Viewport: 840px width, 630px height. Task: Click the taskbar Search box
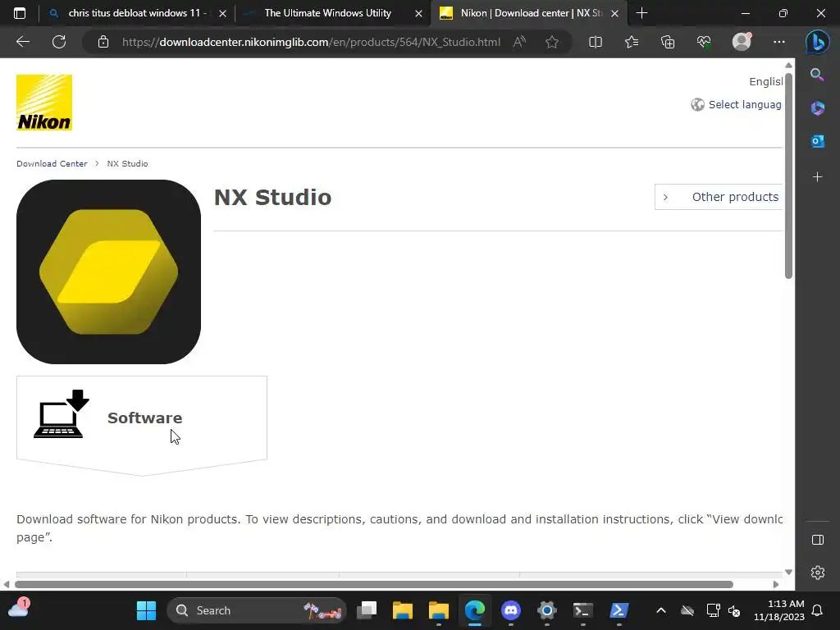point(257,610)
